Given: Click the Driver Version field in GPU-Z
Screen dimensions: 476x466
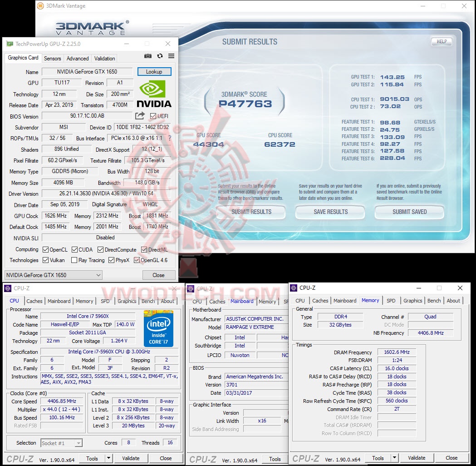Looking at the screenshot, I should tap(106, 193).
